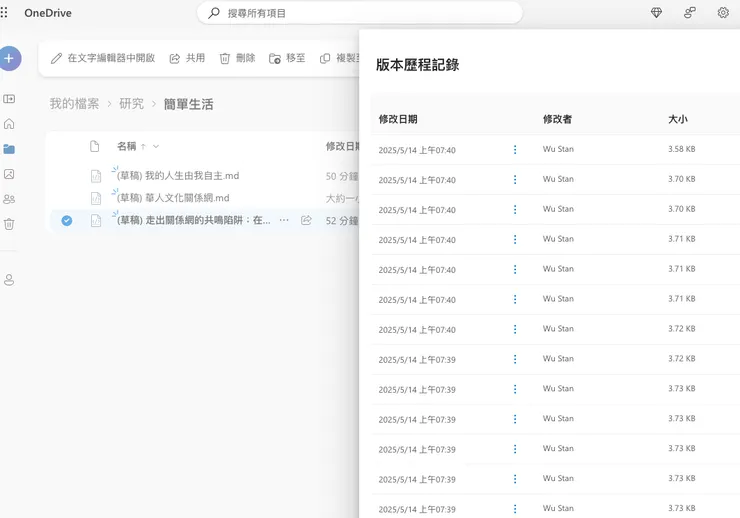Click the search magnifier icon
This screenshot has height=518, width=740.
[214, 13]
